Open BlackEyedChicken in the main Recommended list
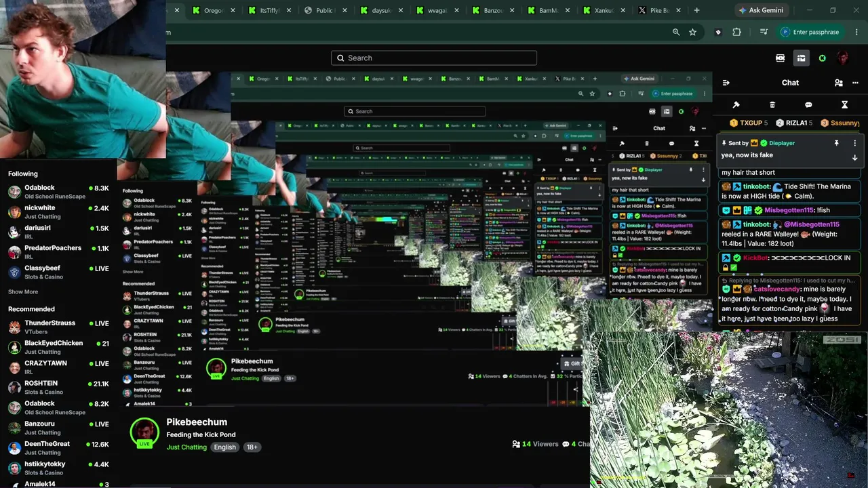This screenshot has height=488, width=868. (58, 347)
